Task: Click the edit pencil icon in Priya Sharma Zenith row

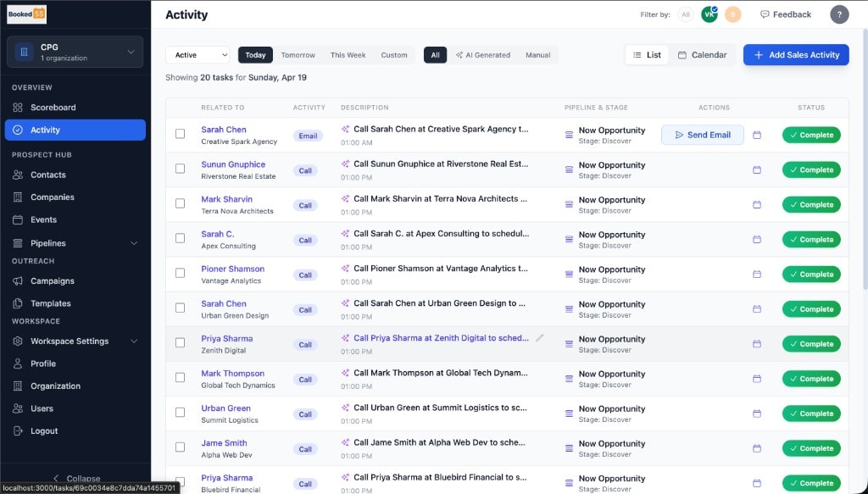Action: tap(540, 338)
